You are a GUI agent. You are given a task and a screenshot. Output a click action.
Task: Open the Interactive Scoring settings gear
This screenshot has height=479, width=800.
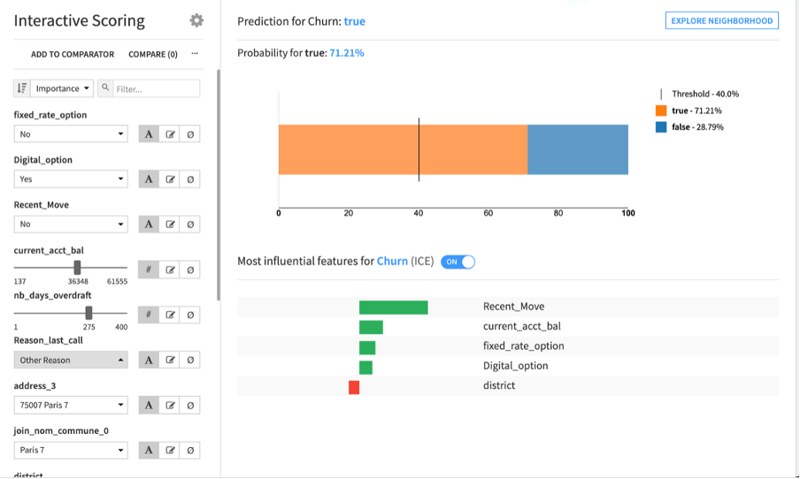(196, 20)
